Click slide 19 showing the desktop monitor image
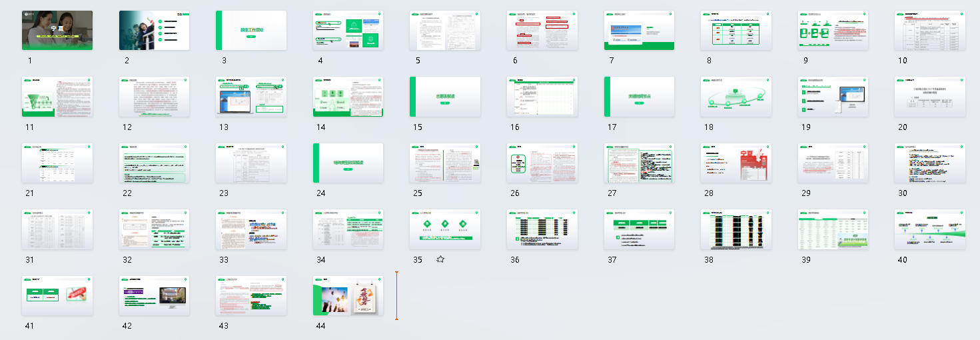 833,97
